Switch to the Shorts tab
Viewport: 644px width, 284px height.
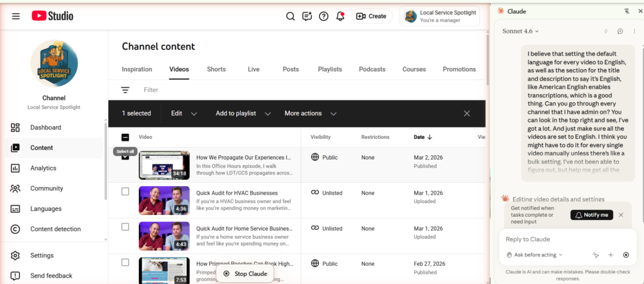pyautogui.click(x=216, y=69)
